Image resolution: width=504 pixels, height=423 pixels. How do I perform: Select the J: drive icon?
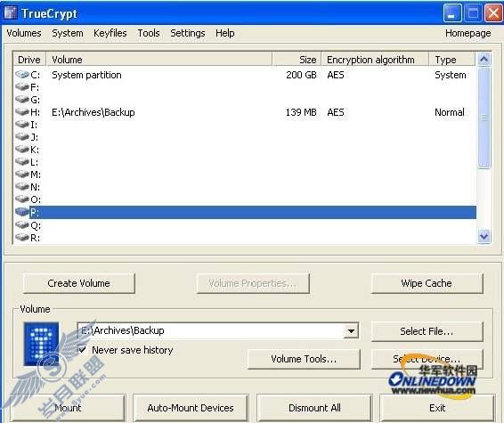coord(22,137)
